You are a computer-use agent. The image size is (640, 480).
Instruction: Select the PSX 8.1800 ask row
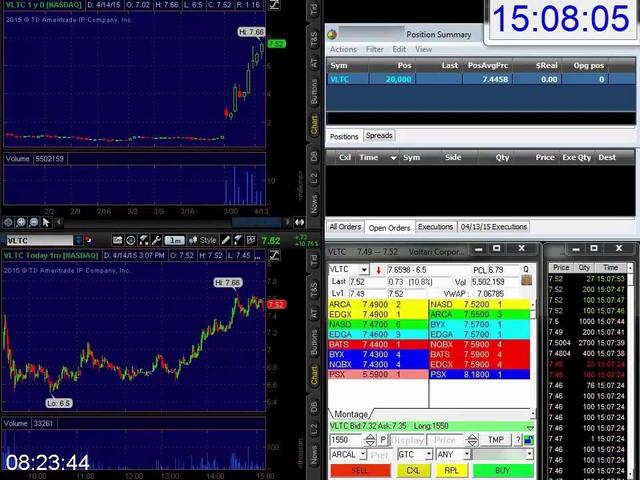tap(480, 374)
